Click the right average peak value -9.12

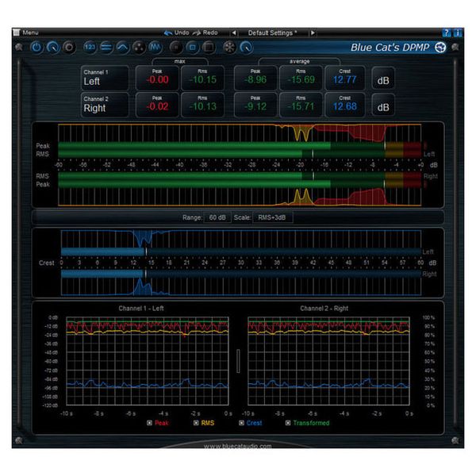[255, 105]
